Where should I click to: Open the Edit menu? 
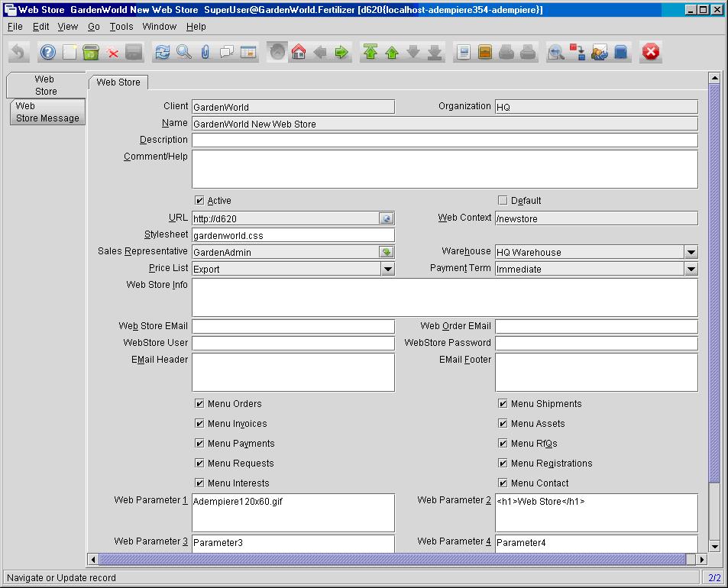pyautogui.click(x=40, y=27)
